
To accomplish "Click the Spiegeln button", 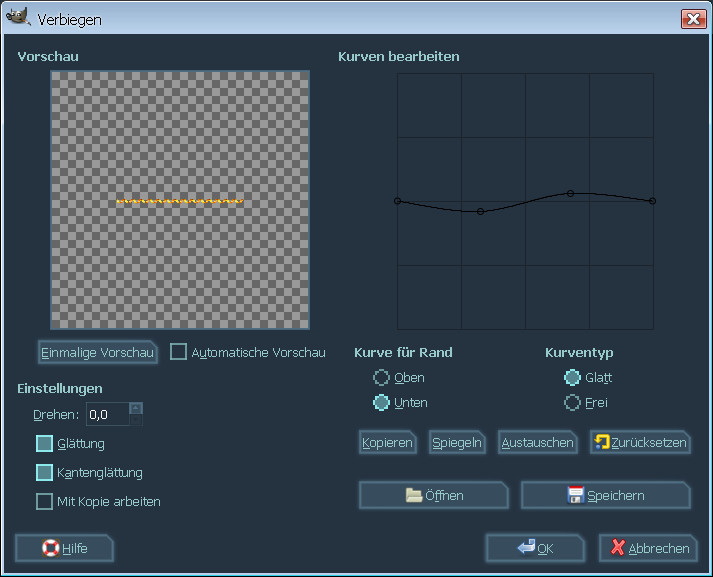I will pos(457,442).
